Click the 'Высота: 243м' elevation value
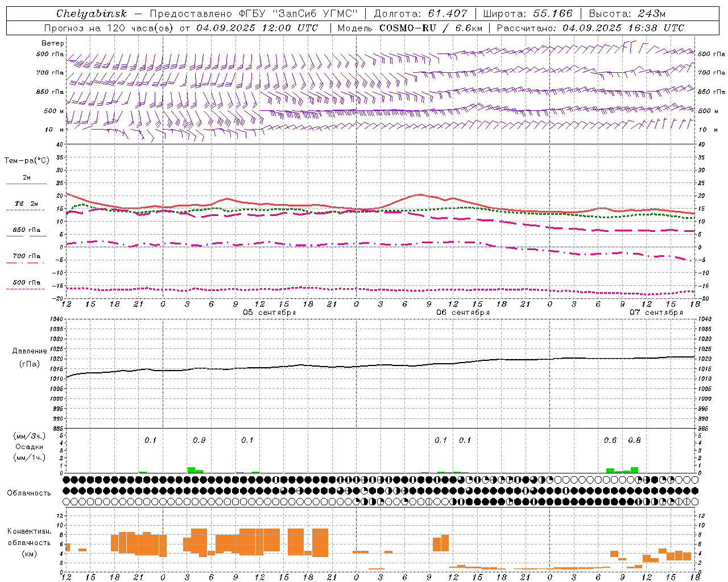Screen dimensions: 728x582 pyautogui.click(x=627, y=14)
